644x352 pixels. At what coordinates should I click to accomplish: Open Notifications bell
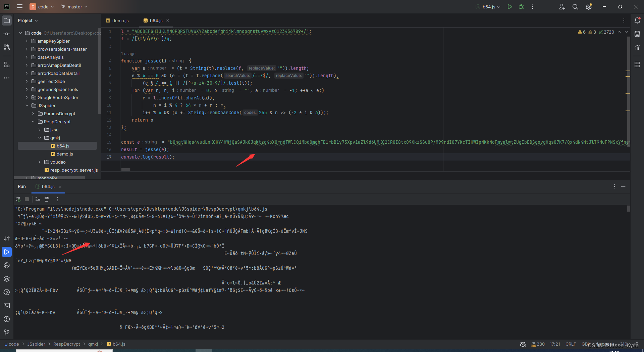click(x=637, y=20)
